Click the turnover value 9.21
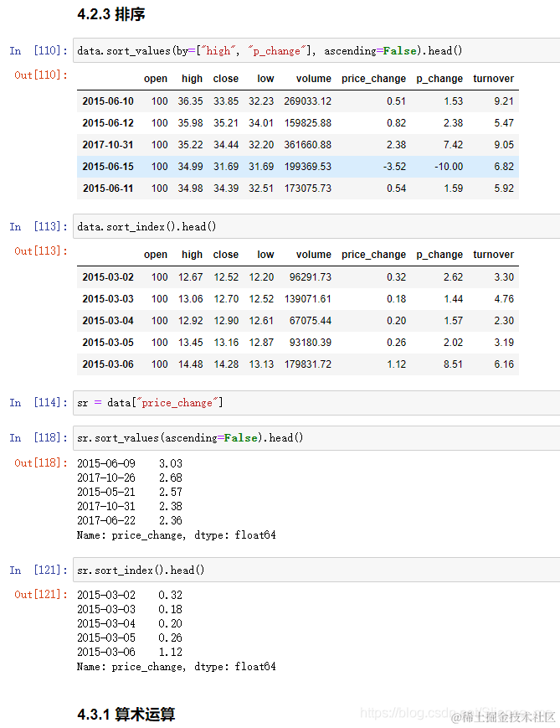The height and width of the screenshot is (728, 560). pyautogui.click(x=504, y=101)
